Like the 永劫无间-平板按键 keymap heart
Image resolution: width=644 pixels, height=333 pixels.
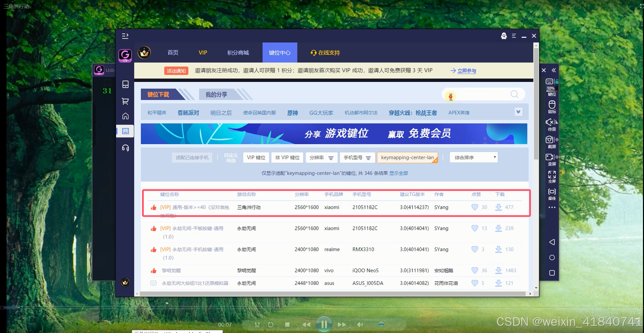475,228
